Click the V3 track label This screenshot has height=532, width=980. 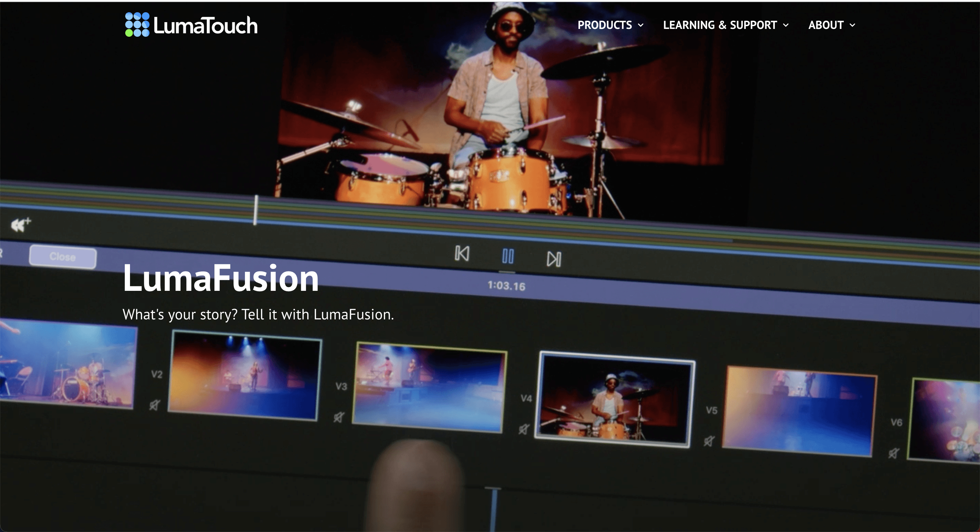pyautogui.click(x=341, y=386)
